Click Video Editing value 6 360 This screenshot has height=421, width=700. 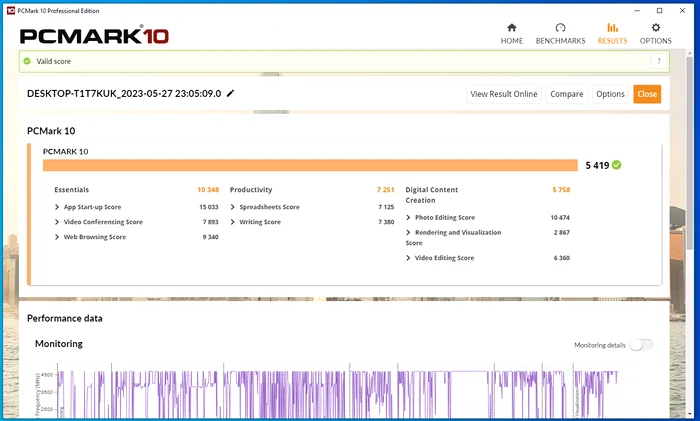tap(562, 258)
